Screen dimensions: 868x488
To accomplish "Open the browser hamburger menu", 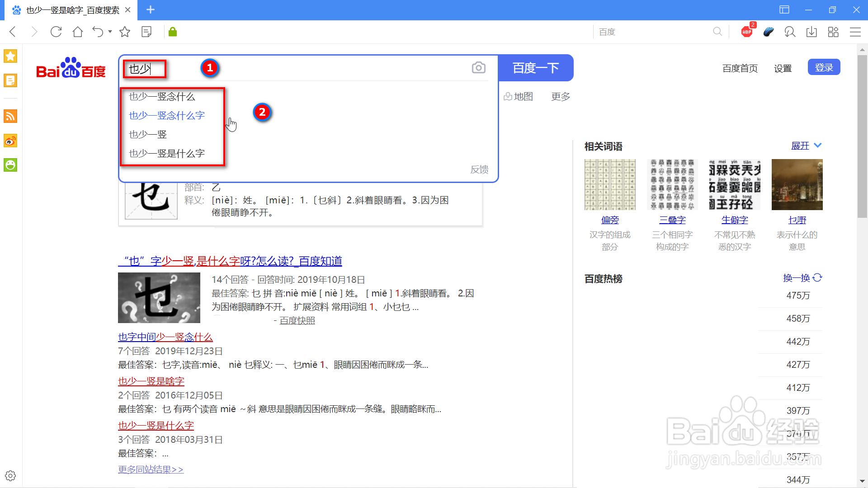I will click(855, 32).
